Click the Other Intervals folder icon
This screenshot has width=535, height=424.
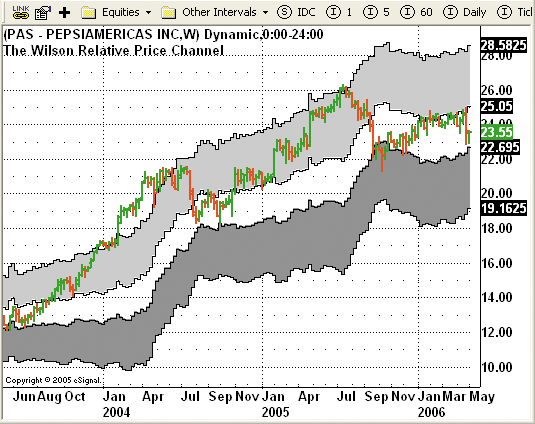[x=169, y=13]
